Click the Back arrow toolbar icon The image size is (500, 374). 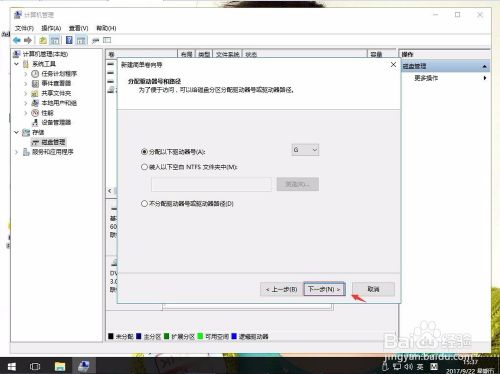(x=17, y=40)
